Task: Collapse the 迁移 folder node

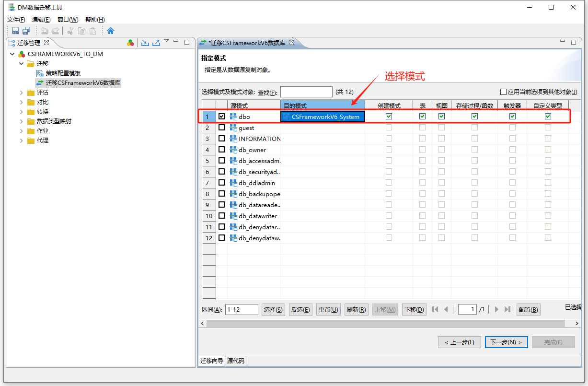Action: [21, 64]
